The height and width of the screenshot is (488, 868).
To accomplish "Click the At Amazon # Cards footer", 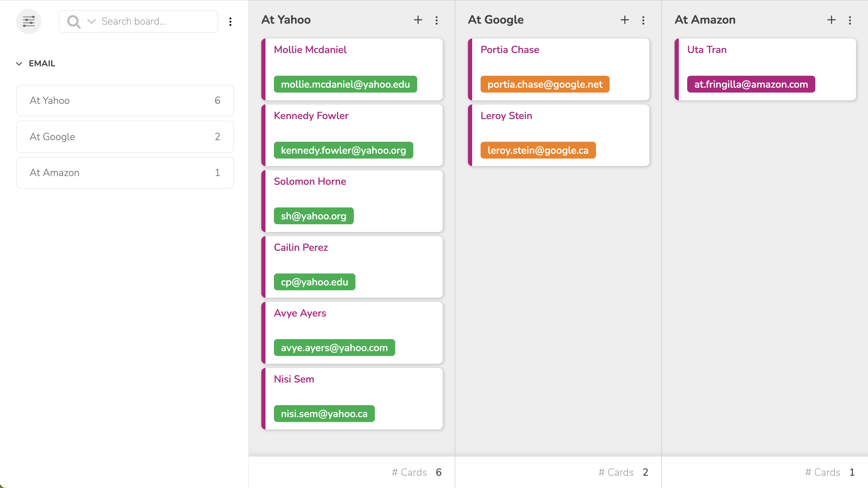I will (x=830, y=472).
